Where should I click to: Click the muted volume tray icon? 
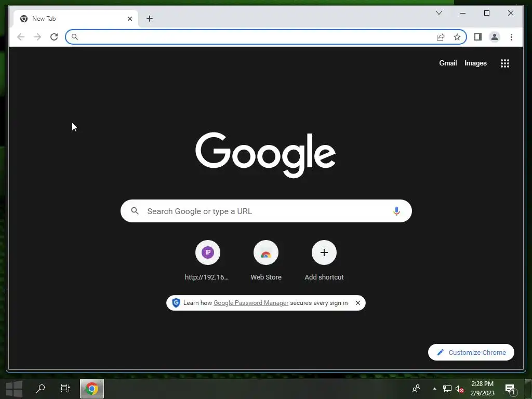pos(459,389)
